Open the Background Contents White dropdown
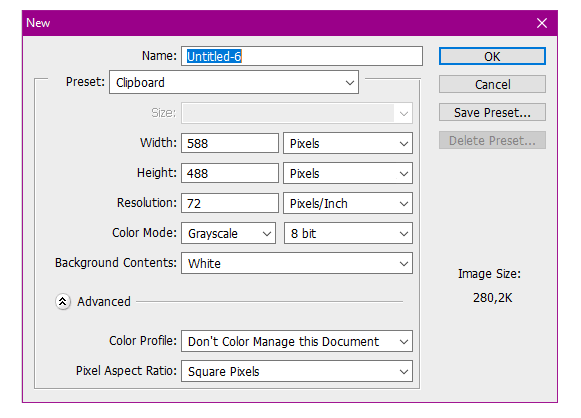The image size is (581, 418). pyautogui.click(x=297, y=263)
